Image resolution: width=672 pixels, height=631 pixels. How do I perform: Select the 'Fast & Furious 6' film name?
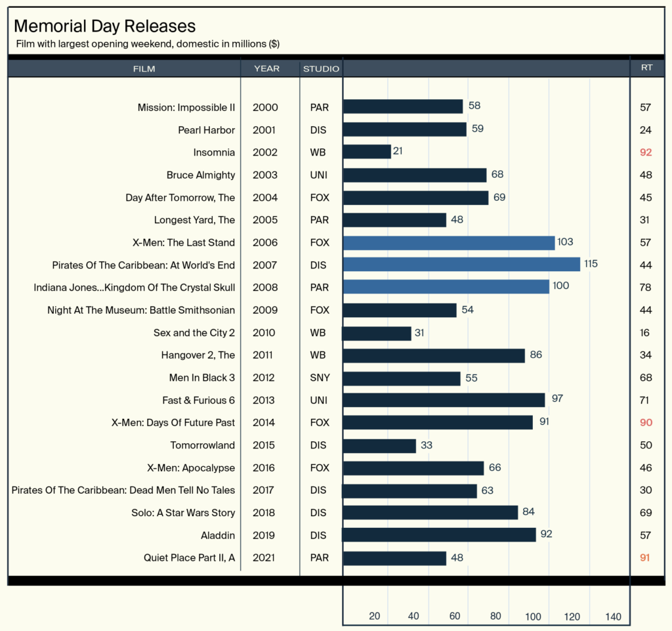click(198, 401)
